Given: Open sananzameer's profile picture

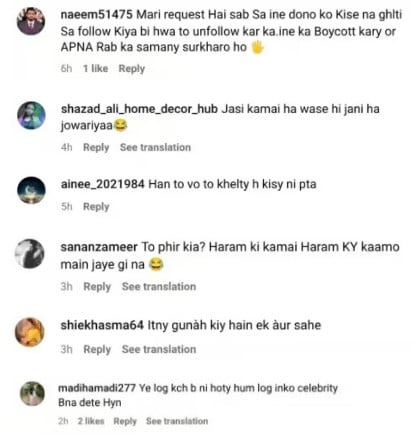Looking at the screenshot, I should coord(30,253).
